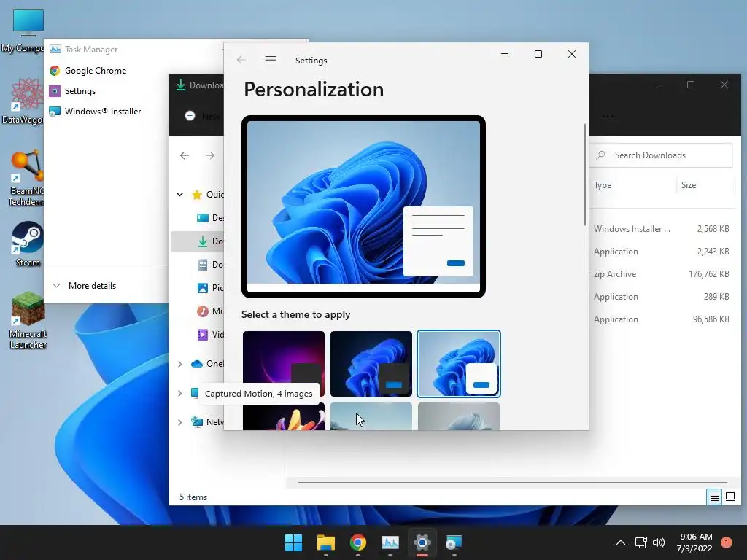Open the BeamNG Techdemo desktop shortcut
This screenshot has width=747, height=560.
click(27, 178)
